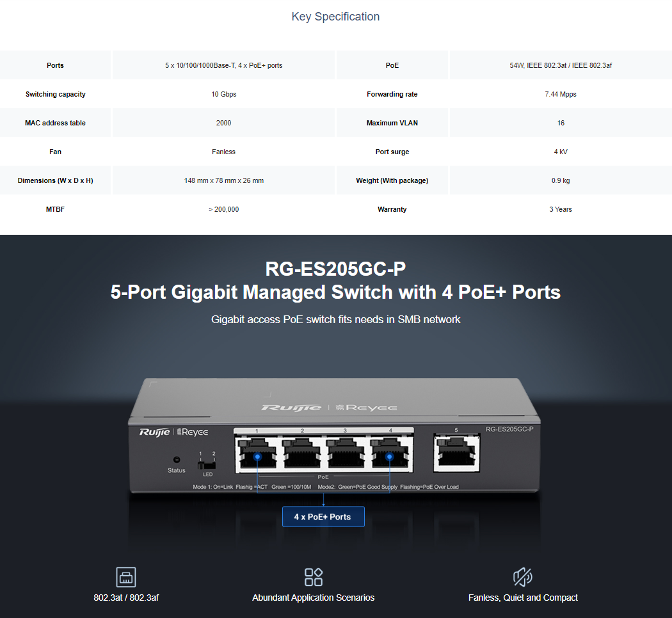The width and height of the screenshot is (672, 618).
Task: Click the Fanless, Quiet and Compact caption
Action: pos(523,598)
